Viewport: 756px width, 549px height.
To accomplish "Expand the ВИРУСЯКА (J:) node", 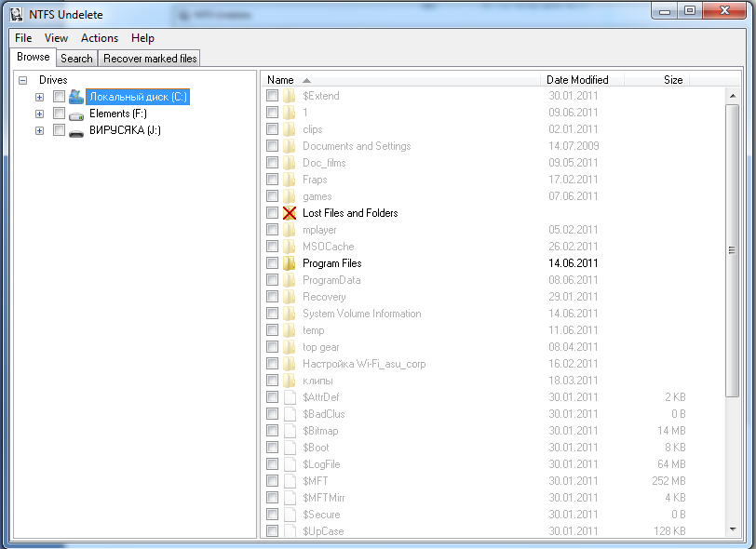I will coord(39,130).
